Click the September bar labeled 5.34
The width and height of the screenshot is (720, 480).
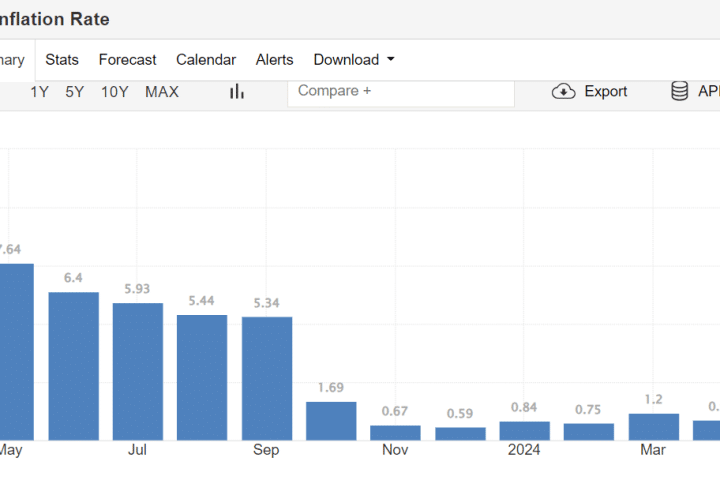point(267,378)
